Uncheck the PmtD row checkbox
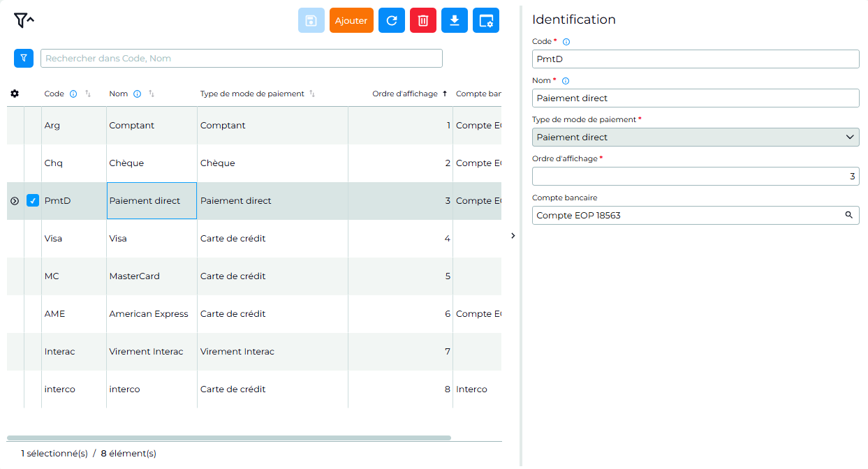This screenshot has width=868, height=469. [x=32, y=200]
